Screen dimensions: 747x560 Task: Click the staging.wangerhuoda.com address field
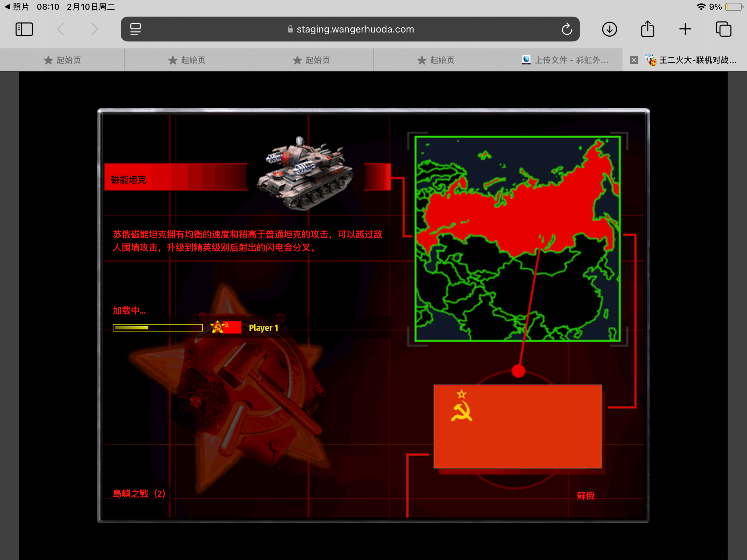pyautogui.click(x=355, y=29)
